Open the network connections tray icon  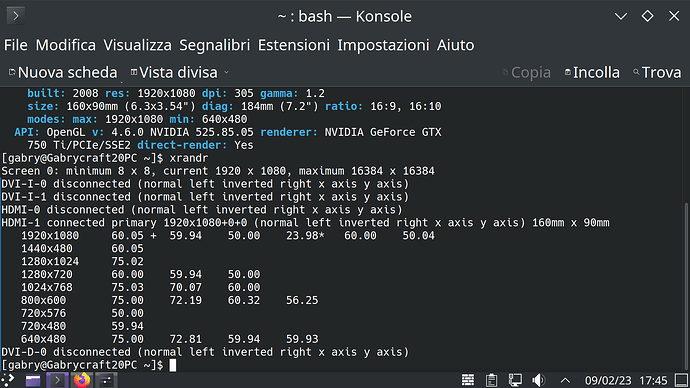coord(515,380)
